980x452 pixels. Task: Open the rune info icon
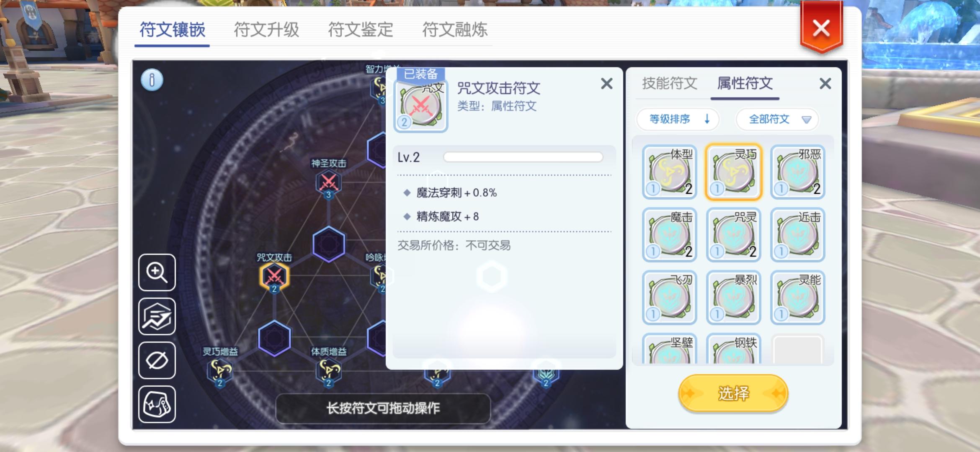(152, 80)
